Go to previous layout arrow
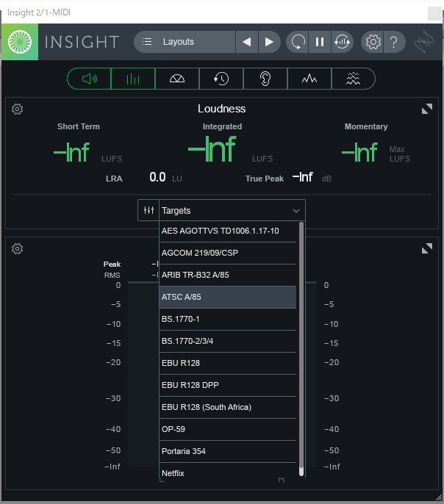This screenshot has width=444, height=504. [246, 42]
